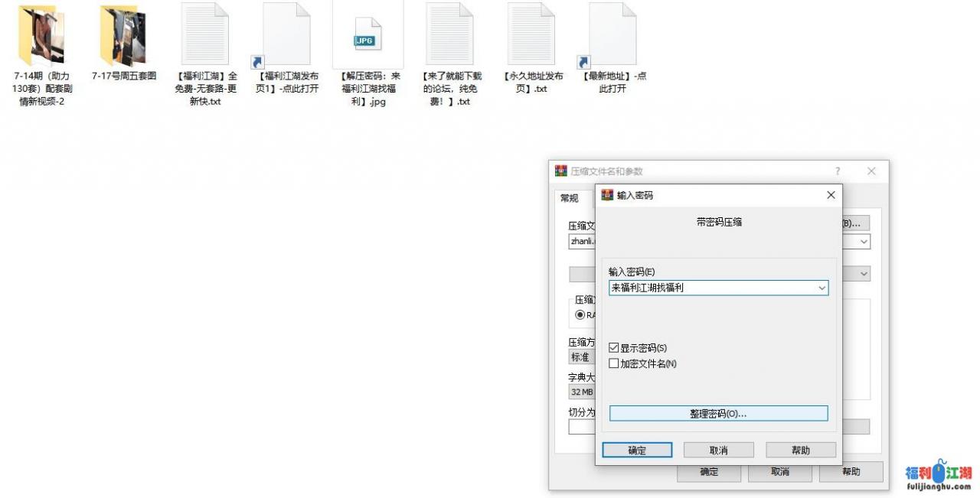Select the 永久地址发布页.txt file
The width and height of the screenshot is (980, 498).
pyautogui.click(x=531, y=35)
